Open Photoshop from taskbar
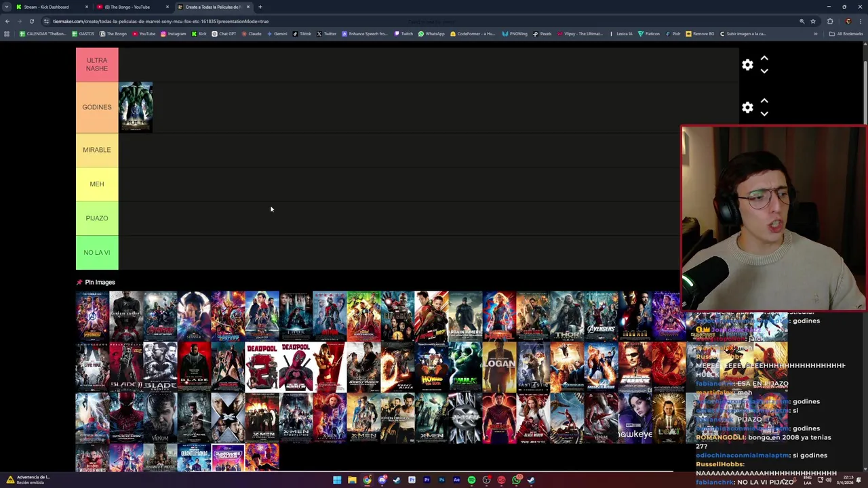The image size is (868, 488). 441,480
